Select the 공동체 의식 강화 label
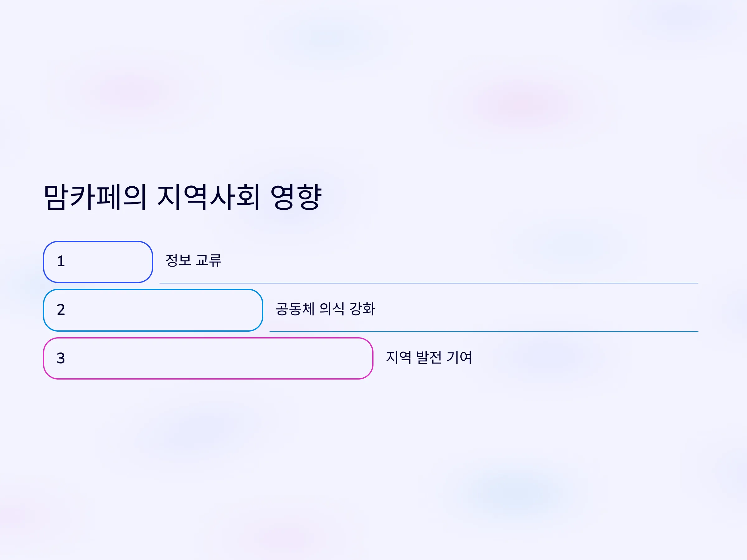This screenshot has width=747, height=560. (x=325, y=309)
